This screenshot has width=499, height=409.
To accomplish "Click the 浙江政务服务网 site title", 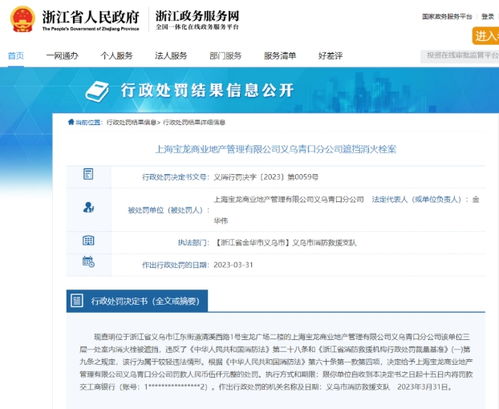I will pyautogui.click(x=197, y=16).
